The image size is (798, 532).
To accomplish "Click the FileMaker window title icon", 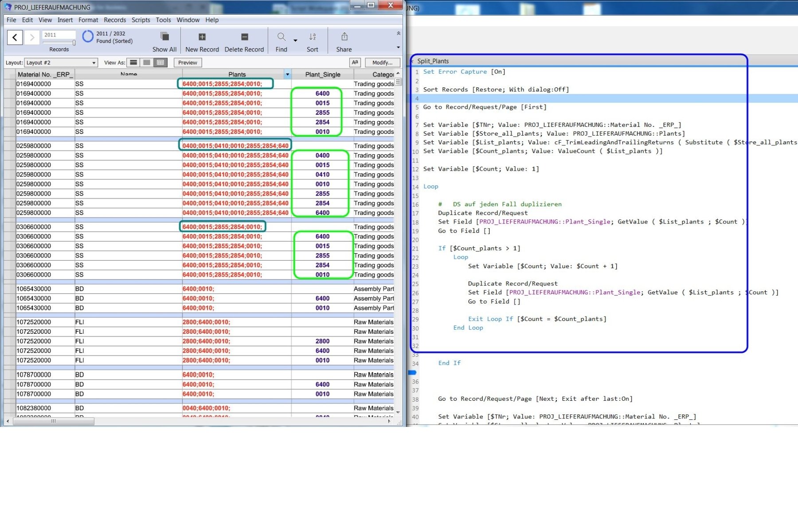I will 8,7.
